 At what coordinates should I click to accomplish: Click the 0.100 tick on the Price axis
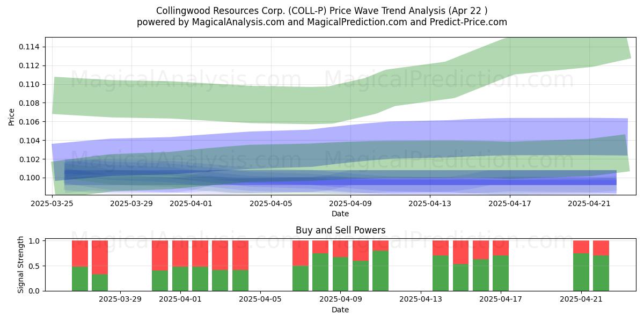coord(30,178)
